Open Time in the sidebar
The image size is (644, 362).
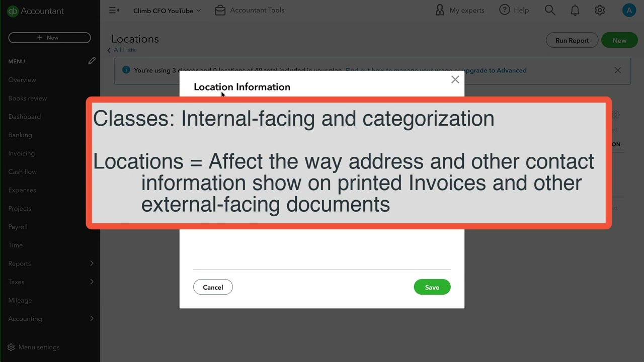16,245
